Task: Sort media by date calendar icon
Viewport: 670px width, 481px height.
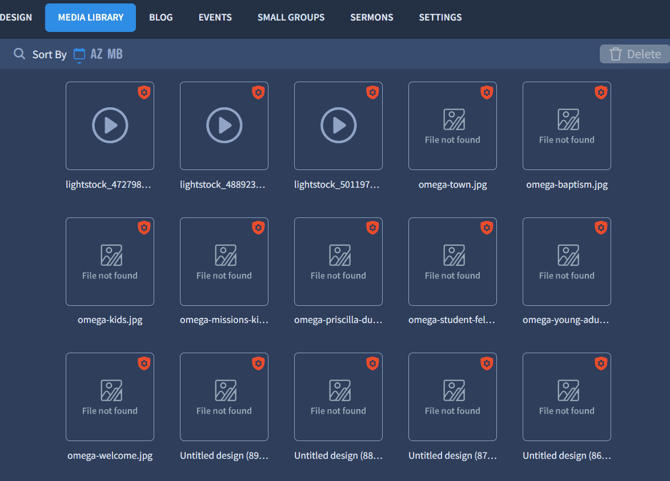Action: [x=79, y=55]
